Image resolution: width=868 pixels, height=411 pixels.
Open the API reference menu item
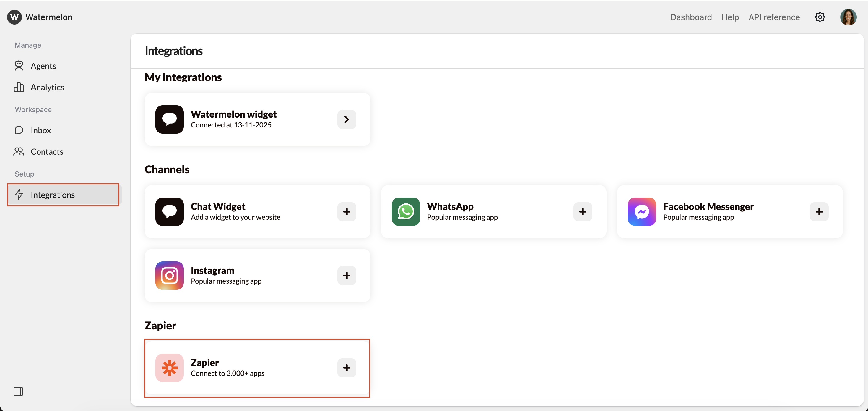[774, 17]
